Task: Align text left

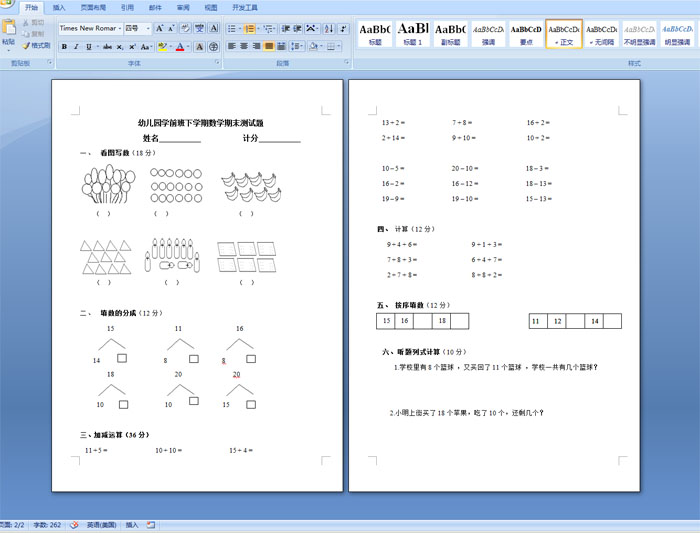Action: [232, 46]
